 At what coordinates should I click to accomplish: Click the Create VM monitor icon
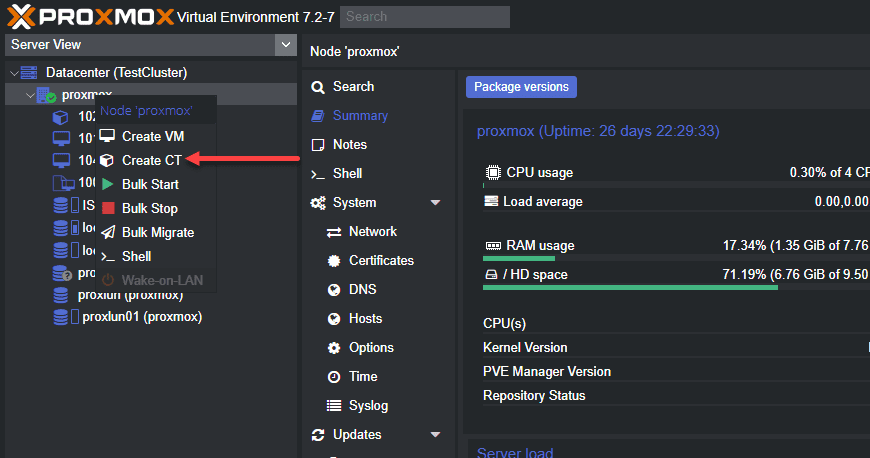point(107,136)
